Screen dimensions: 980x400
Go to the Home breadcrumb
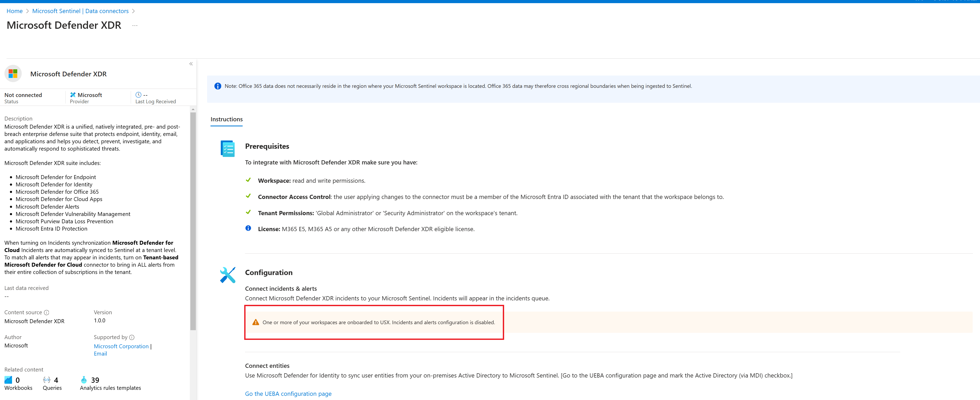[14, 11]
